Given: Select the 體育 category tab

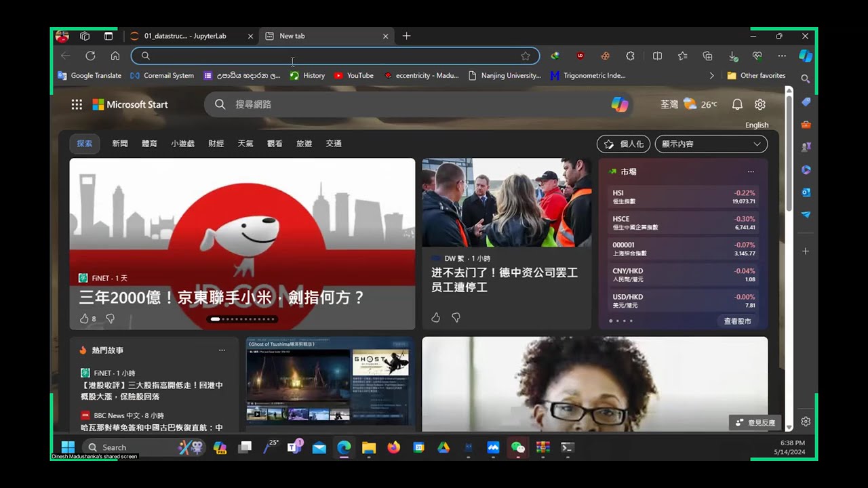Looking at the screenshot, I should (149, 144).
